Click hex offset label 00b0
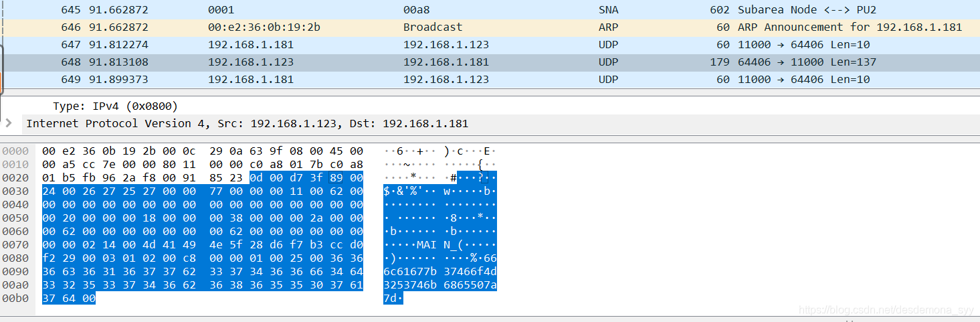 (15, 299)
